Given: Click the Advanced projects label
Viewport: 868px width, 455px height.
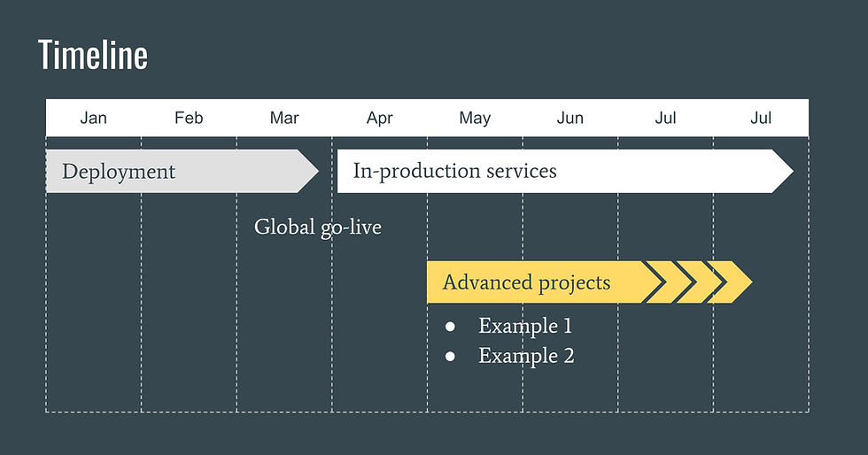Looking at the screenshot, I should pos(526,282).
